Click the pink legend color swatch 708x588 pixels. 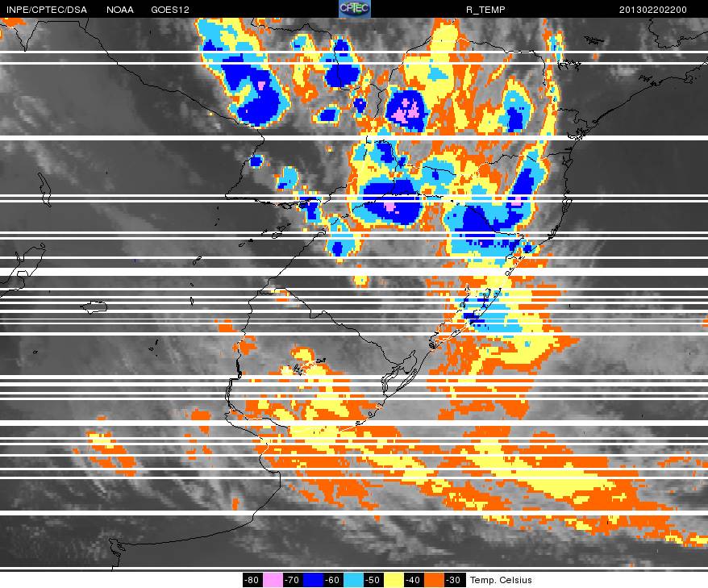pos(273,580)
